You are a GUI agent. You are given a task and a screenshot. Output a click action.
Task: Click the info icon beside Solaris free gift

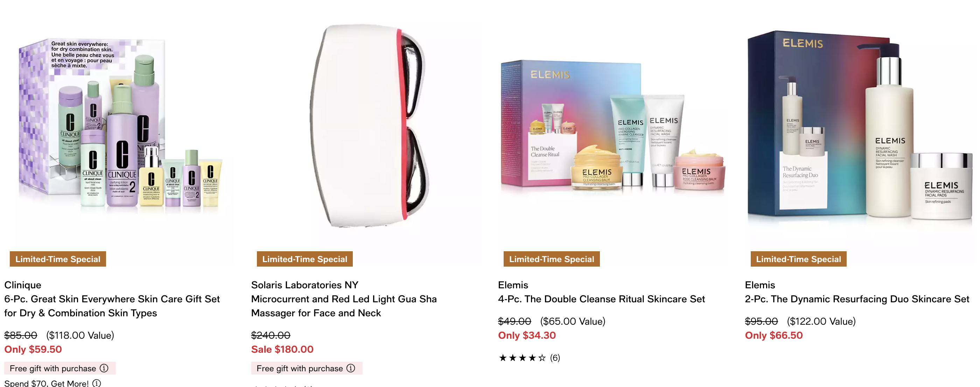pyautogui.click(x=351, y=368)
